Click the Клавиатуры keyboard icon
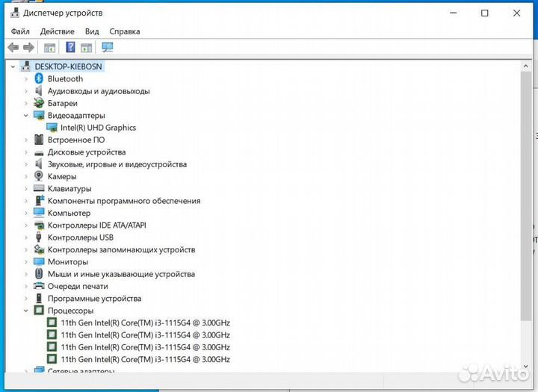538x392 pixels. click(39, 188)
